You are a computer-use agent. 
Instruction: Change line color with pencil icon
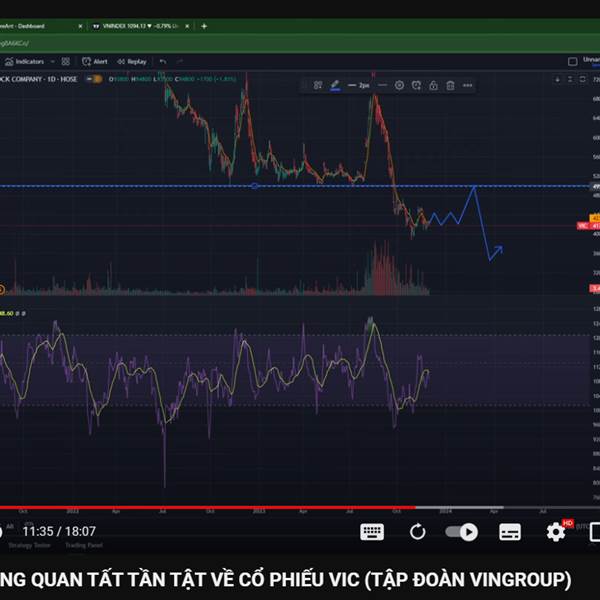click(335, 85)
